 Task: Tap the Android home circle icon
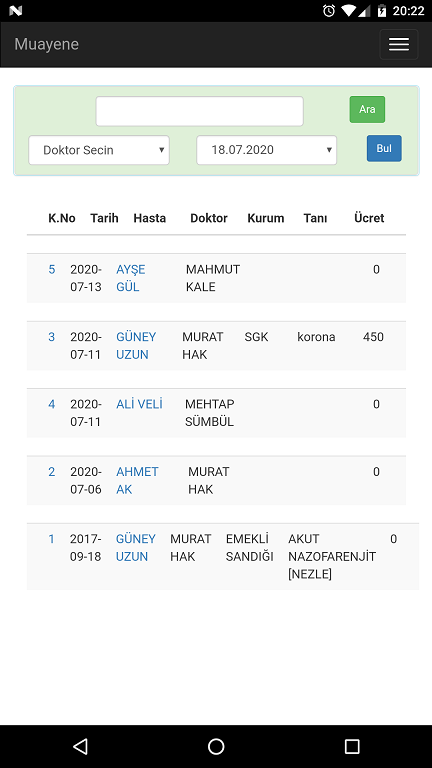pyautogui.click(x=216, y=746)
